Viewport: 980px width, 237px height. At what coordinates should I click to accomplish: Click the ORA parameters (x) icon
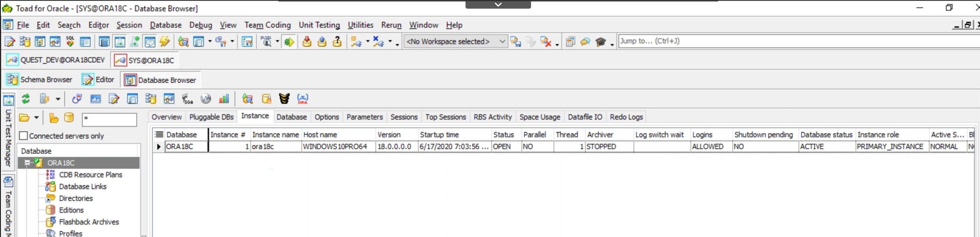point(302,99)
